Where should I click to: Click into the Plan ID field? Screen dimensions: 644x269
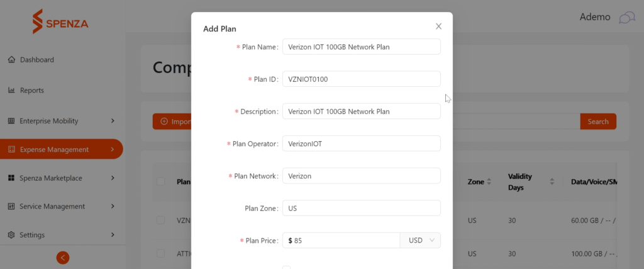click(x=362, y=79)
